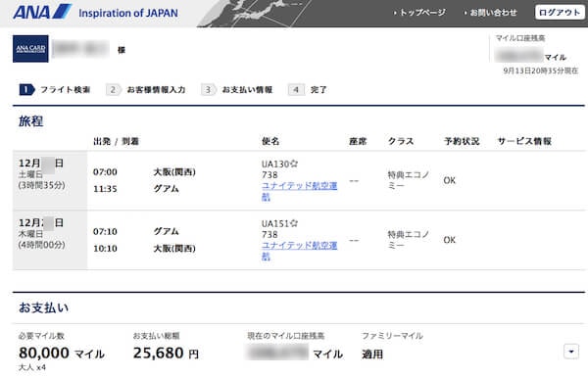Click the 11:35 arrival time
Image resolution: width=588 pixels, height=378 pixels.
point(105,189)
